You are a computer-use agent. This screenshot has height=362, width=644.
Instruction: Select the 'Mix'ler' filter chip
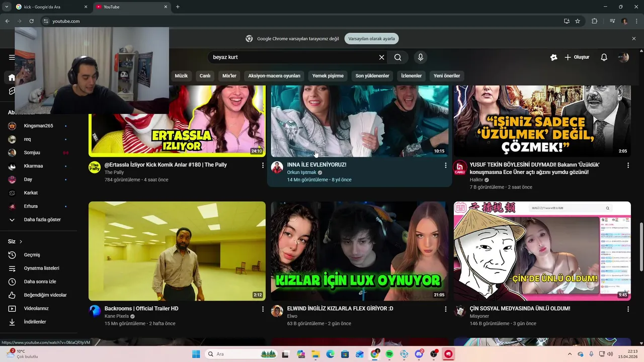(x=229, y=76)
